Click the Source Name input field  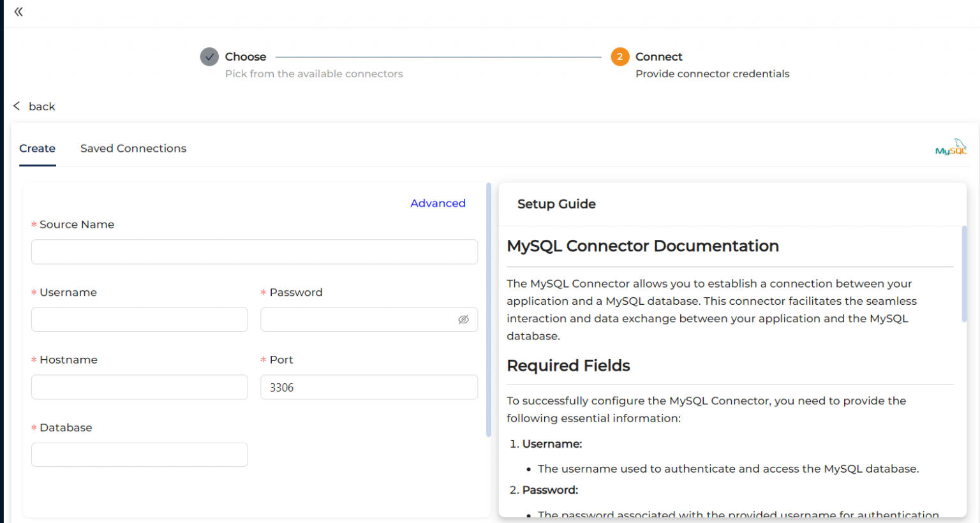coord(254,251)
